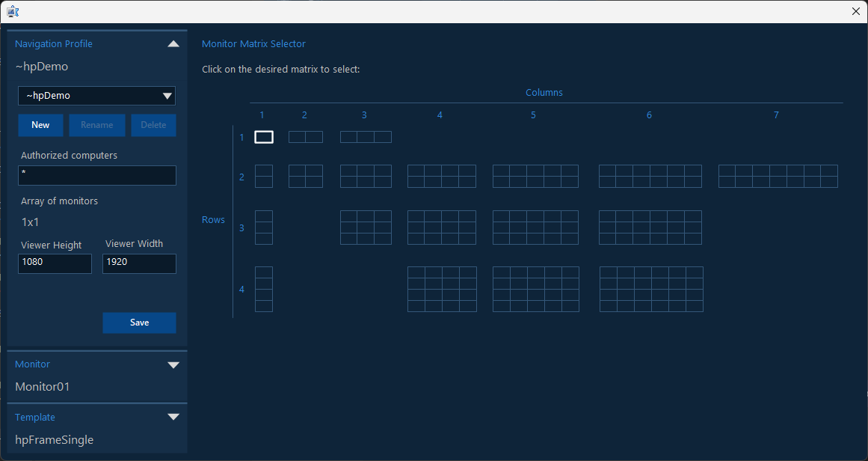Select the 2x2 monitor matrix
This screenshot has width=868, height=461.
305,176
